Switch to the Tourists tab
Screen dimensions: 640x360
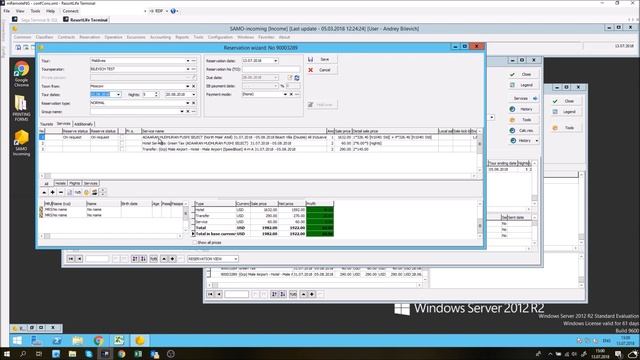pos(47,124)
